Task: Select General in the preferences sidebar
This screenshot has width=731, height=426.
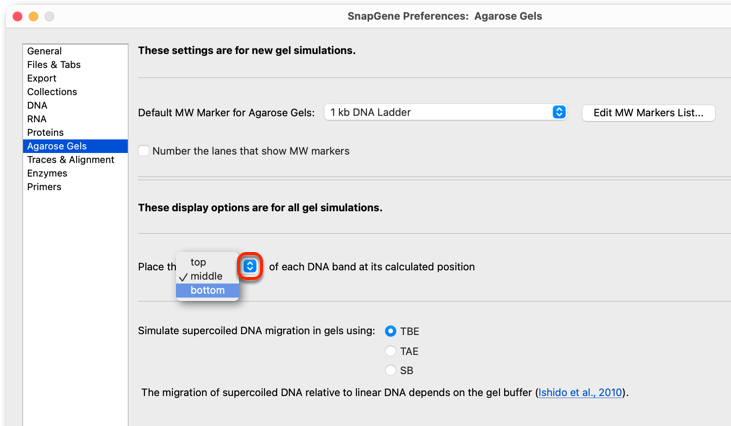Action: (x=75, y=51)
